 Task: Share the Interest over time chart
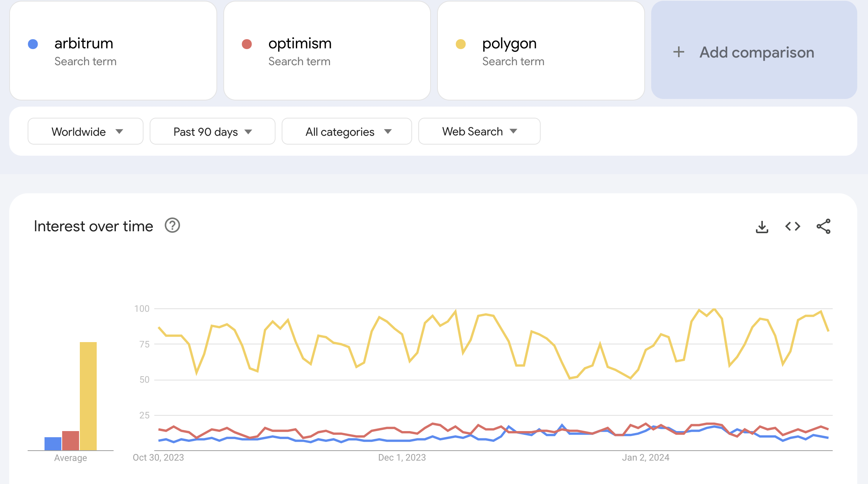(x=823, y=227)
